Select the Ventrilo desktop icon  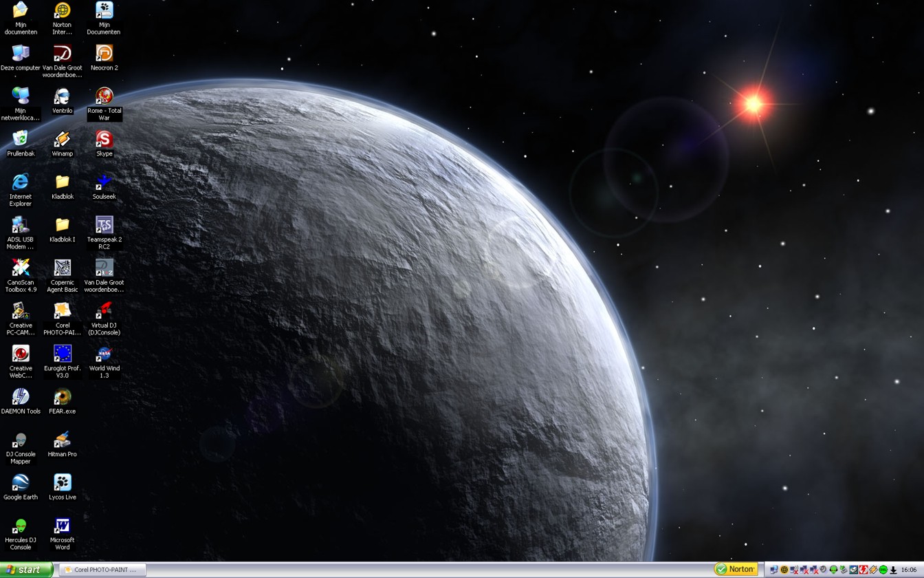click(62, 96)
